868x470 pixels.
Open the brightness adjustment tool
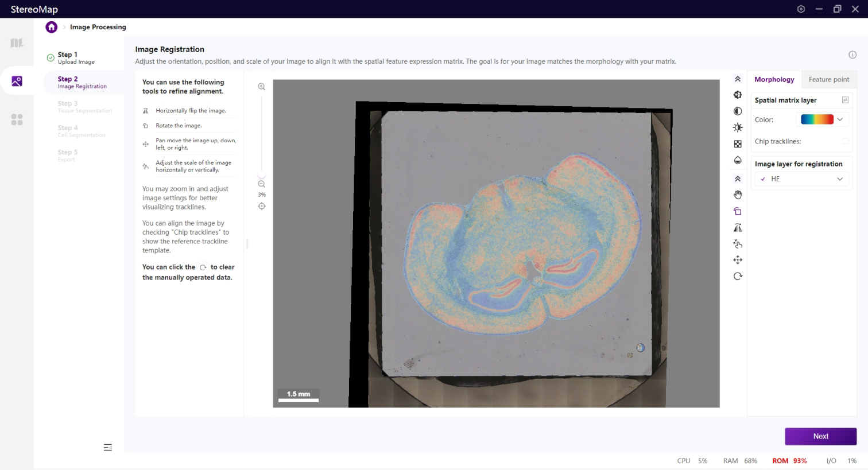pyautogui.click(x=738, y=127)
